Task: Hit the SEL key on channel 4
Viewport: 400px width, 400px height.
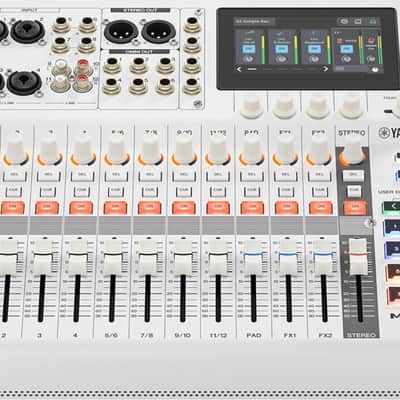Action: point(82,176)
